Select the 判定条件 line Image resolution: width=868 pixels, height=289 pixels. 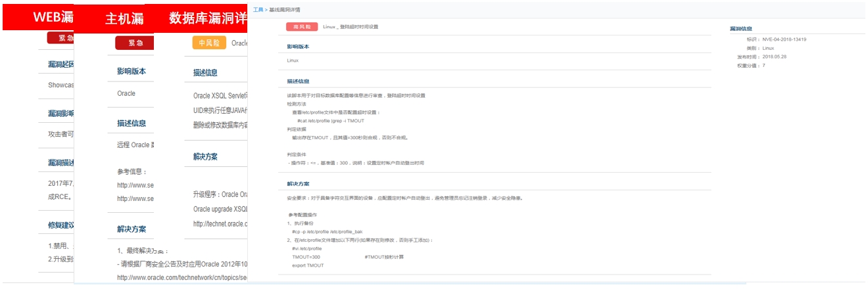(x=296, y=155)
